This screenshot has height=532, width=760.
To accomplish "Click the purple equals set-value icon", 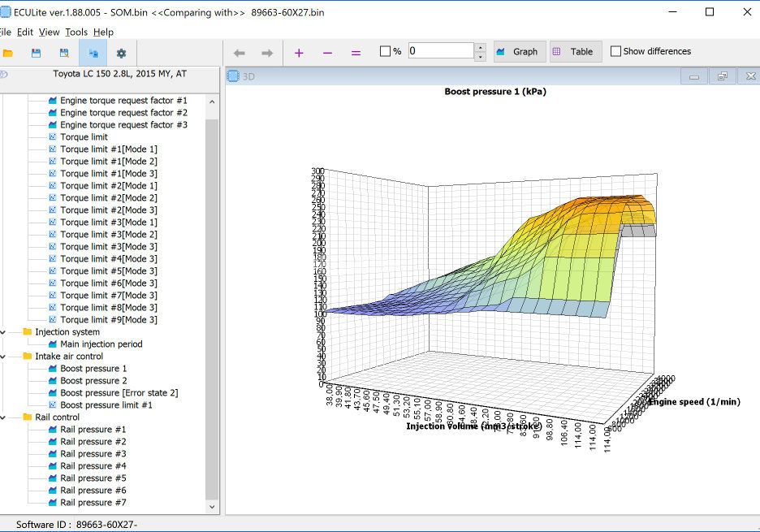I will 356,52.
